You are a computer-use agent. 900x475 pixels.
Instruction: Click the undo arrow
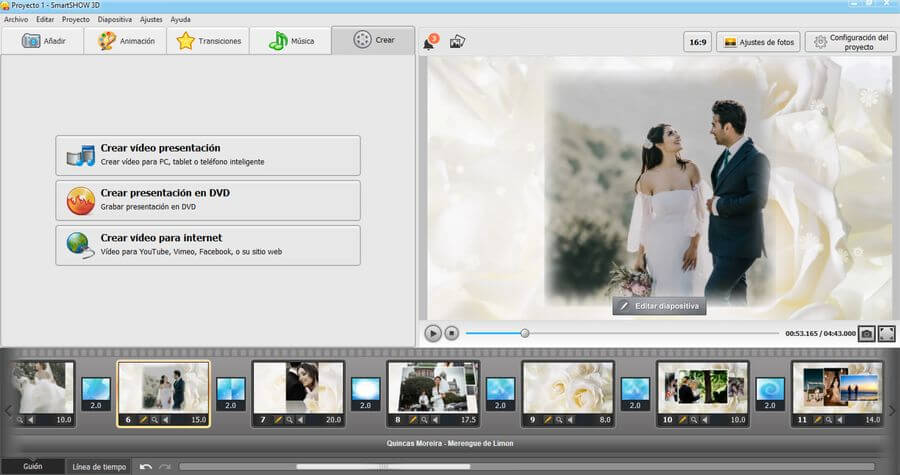146,467
